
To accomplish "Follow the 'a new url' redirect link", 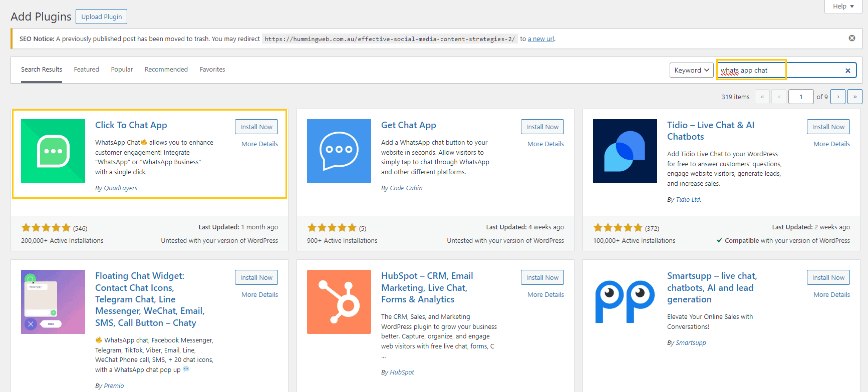I will click(x=540, y=39).
